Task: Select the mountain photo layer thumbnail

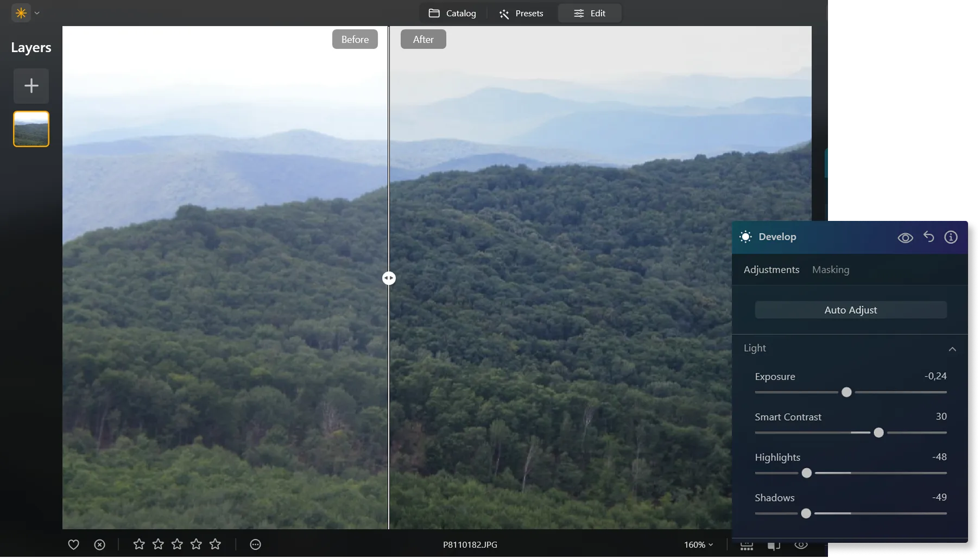Action: (x=31, y=129)
